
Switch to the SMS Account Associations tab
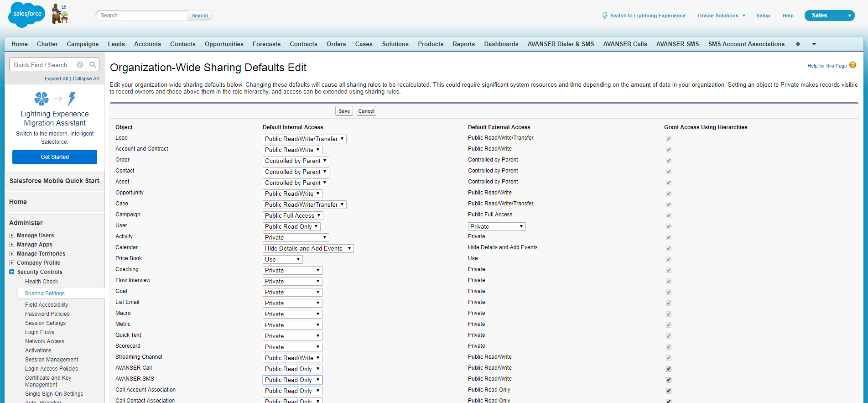(x=746, y=44)
